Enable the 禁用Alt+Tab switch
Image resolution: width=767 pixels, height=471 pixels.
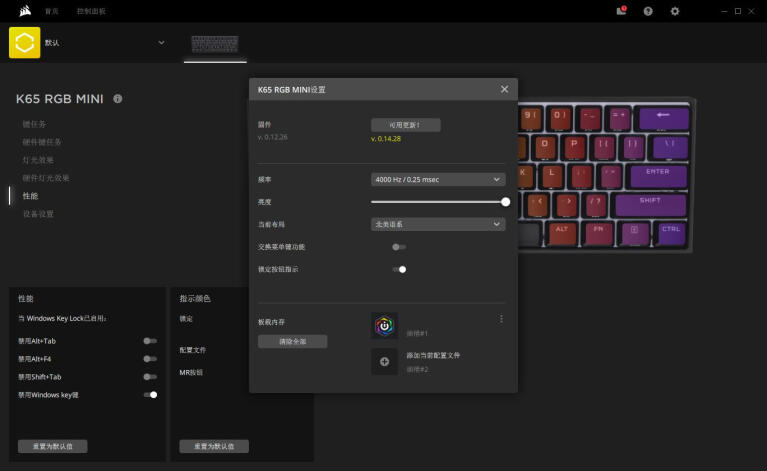(x=150, y=341)
